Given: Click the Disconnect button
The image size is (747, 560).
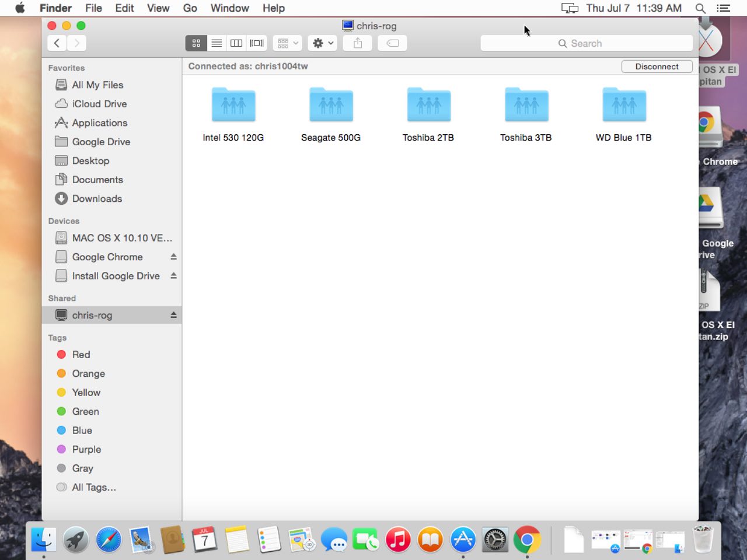Looking at the screenshot, I should tap(657, 66).
